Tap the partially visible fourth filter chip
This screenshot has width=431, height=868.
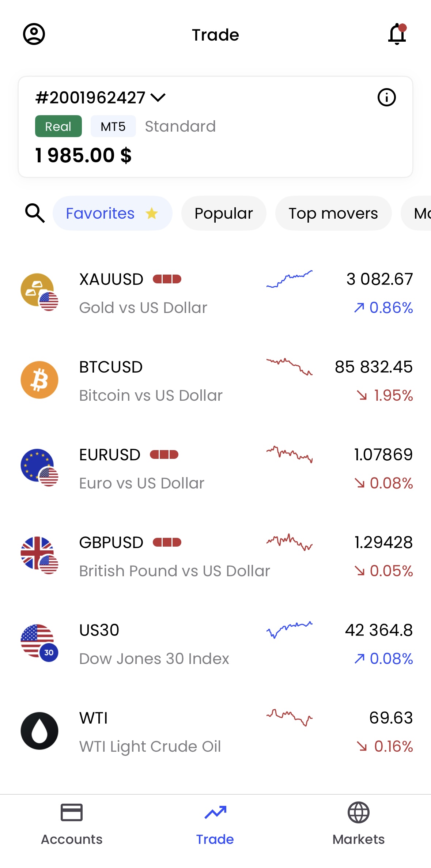pyautogui.click(x=416, y=213)
